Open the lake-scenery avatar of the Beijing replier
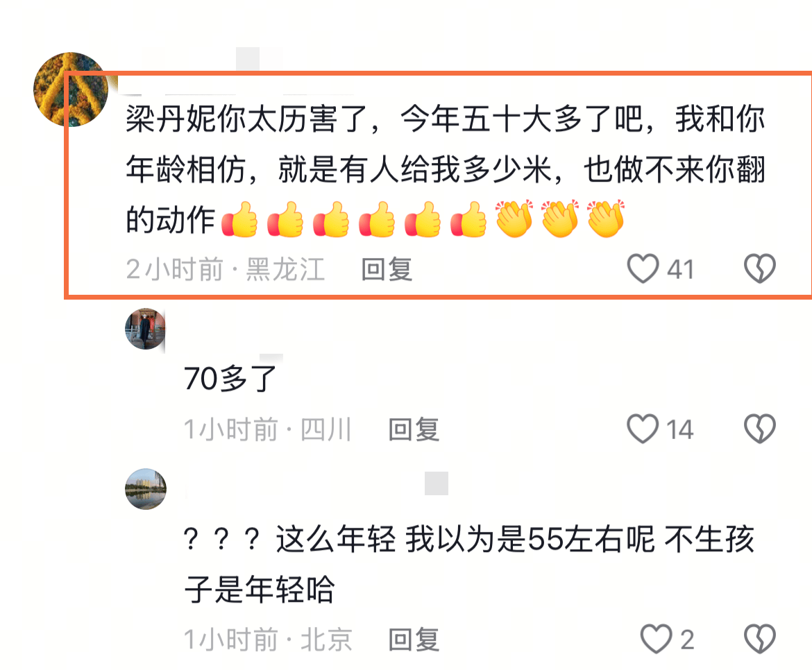Screen dimensions: 812x670 coord(146,489)
